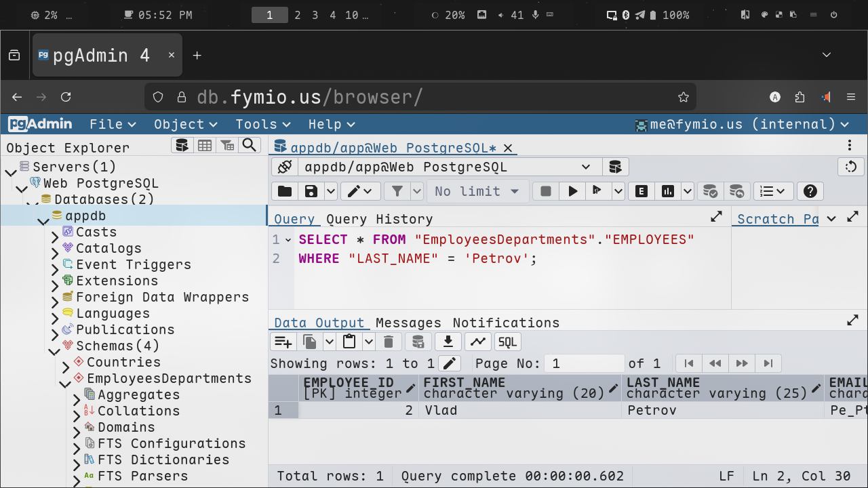Click the Explain query E button
The image size is (868, 488).
point(641,191)
